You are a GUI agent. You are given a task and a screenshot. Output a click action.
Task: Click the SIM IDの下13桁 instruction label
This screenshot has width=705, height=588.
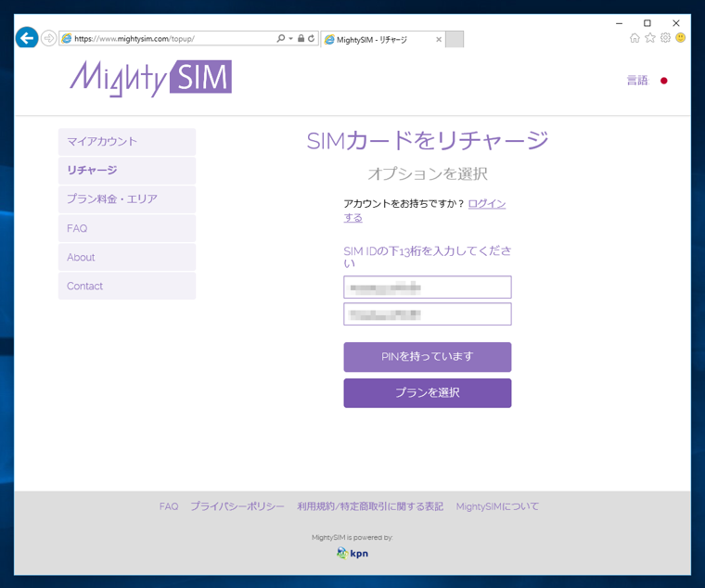click(x=427, y=257)
